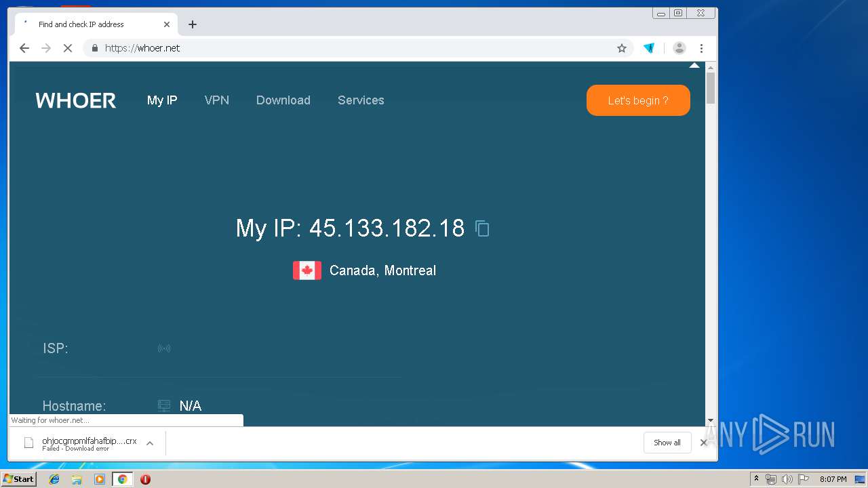Screen dimensions: 868x488
Task: Bookmark this page with the star icon
Action: (x=621, y=48)
